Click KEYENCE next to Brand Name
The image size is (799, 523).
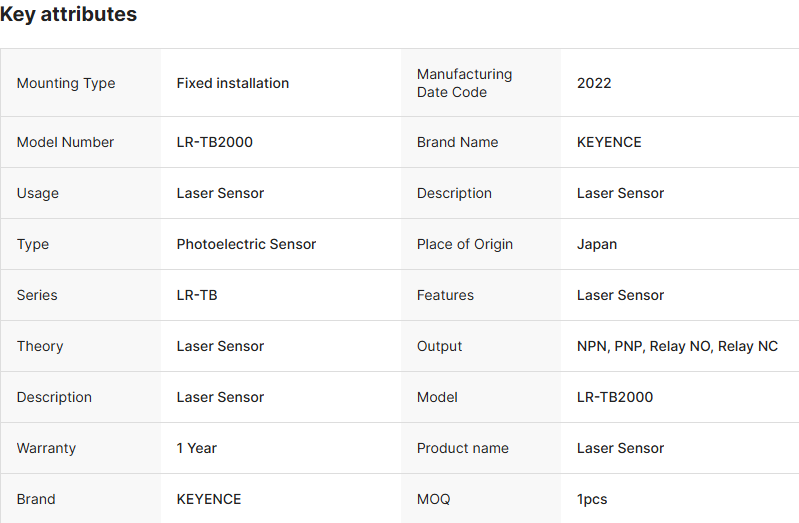[609, 142]
